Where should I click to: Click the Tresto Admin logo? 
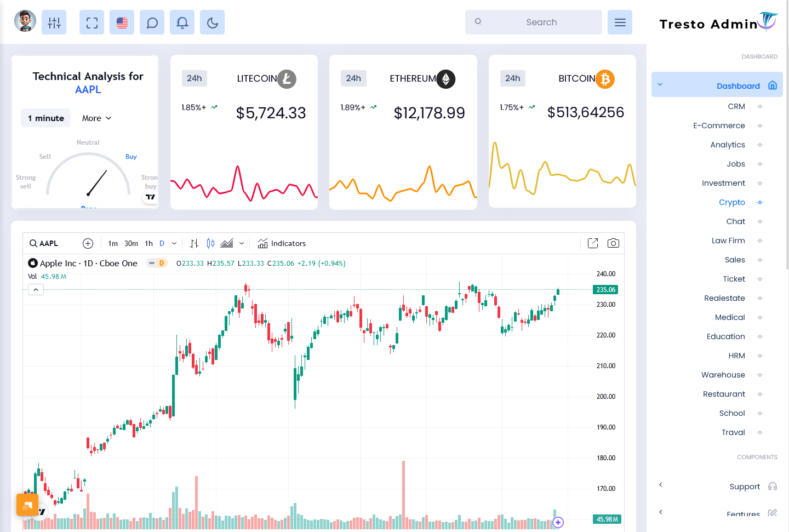coord(718,23)
